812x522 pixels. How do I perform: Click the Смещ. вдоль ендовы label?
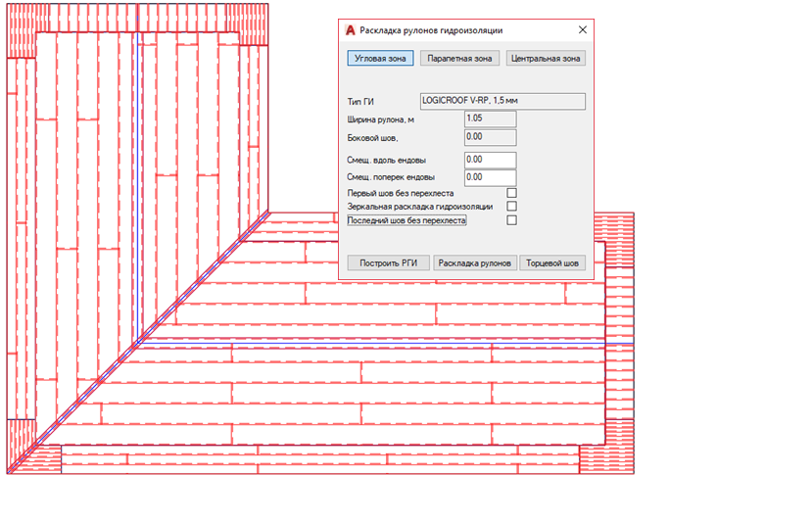pos(386,161)
